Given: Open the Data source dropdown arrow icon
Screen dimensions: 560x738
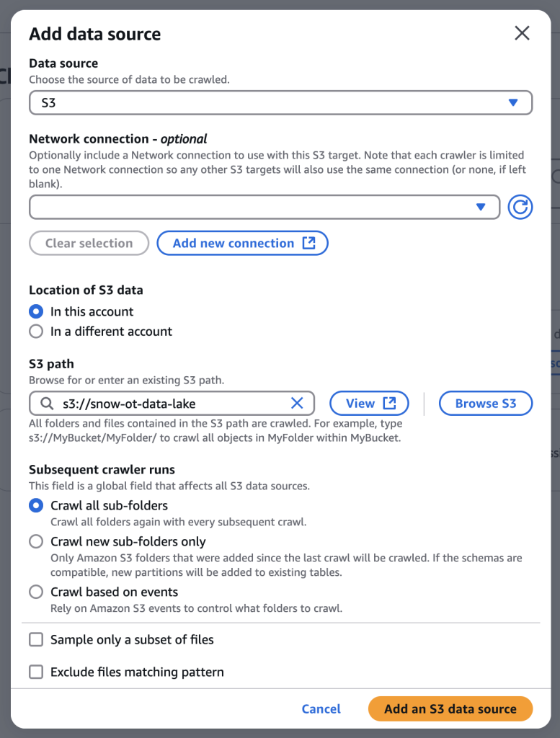Looking at the screenshot, I should 514,102.
